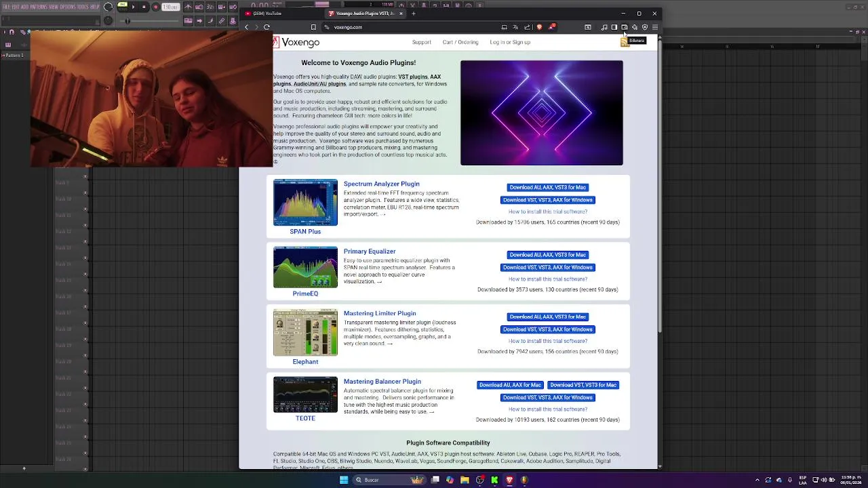The image size is (868, 488).
Task: Click the browser reload button
Action: (x=267, y=27)
